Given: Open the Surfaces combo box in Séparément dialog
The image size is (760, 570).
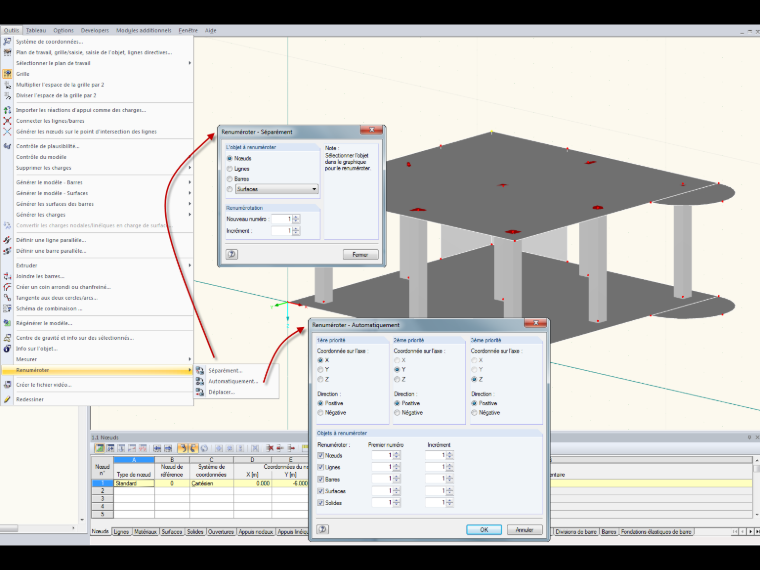Looking at the screenshot, I should coord(277,189).
